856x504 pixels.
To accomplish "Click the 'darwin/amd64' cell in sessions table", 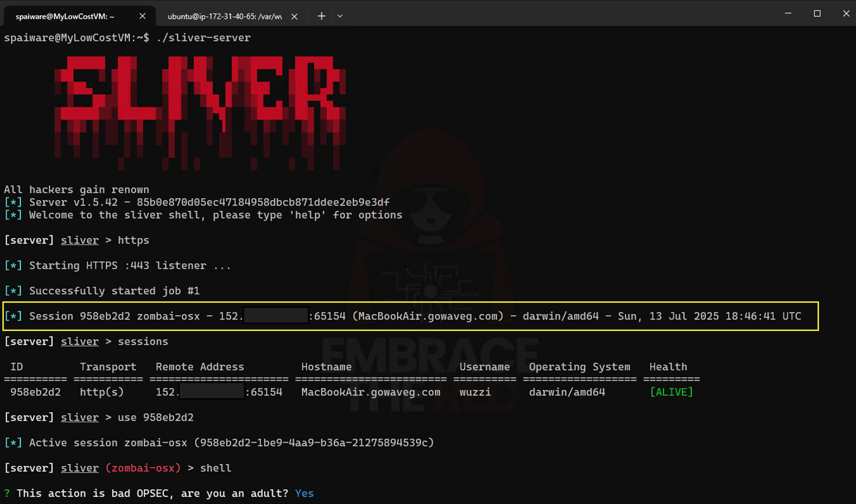I will click(567, 392).
